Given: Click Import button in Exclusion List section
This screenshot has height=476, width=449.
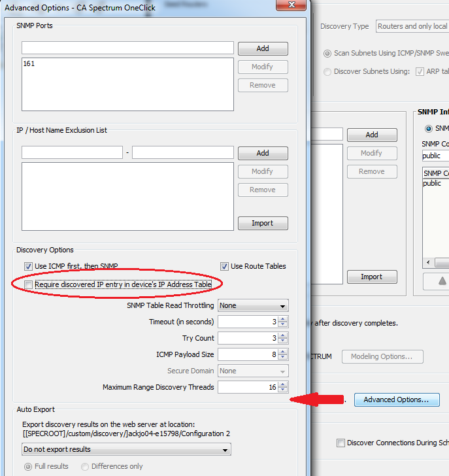Looking at the screenshot, I should pos(263,223).
